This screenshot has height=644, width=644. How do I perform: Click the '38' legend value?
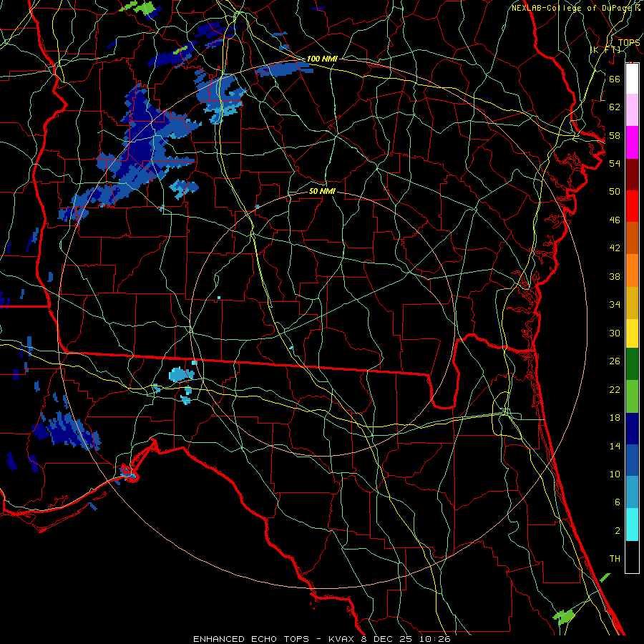tap(615, 276)
